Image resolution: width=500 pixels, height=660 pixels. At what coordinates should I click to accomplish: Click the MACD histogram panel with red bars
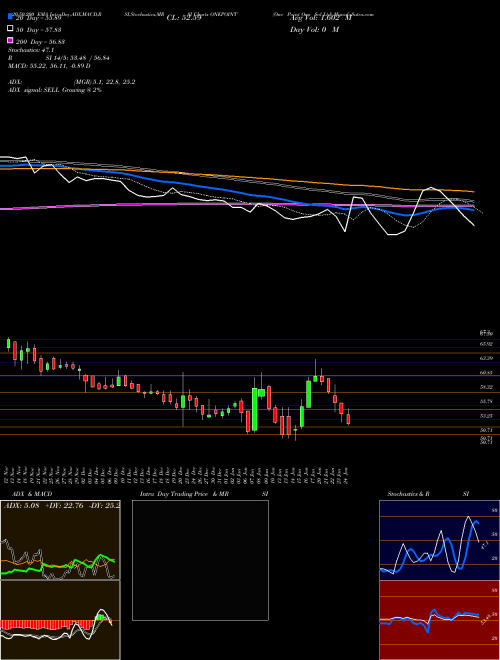(x=60, y=620)
